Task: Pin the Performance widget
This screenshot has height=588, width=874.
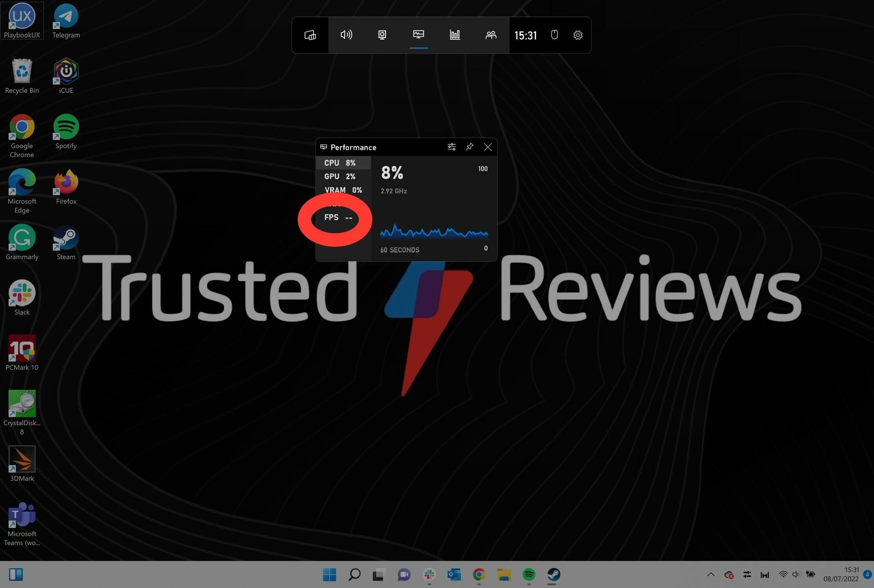Action: (x=469, y=147)
